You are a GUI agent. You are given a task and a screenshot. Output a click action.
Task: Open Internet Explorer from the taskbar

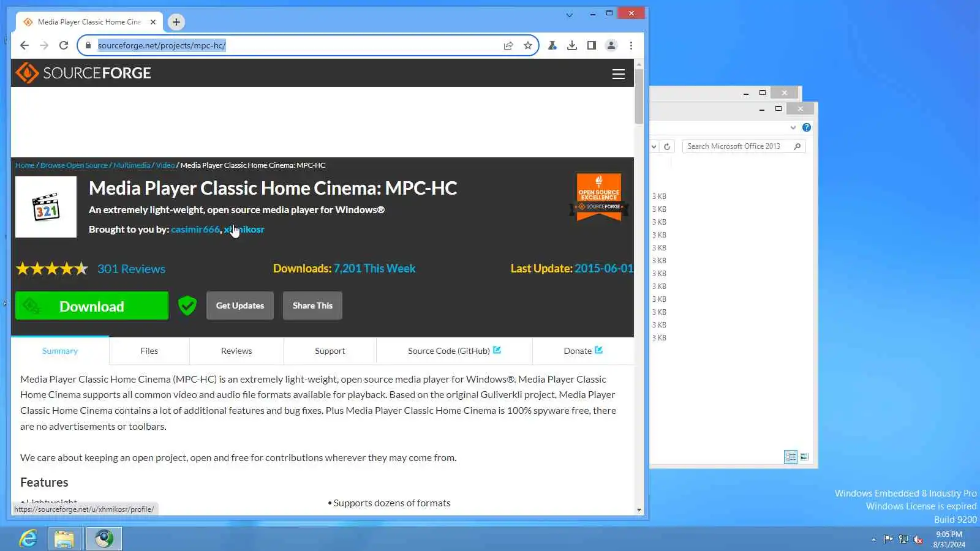click(28, 539)
